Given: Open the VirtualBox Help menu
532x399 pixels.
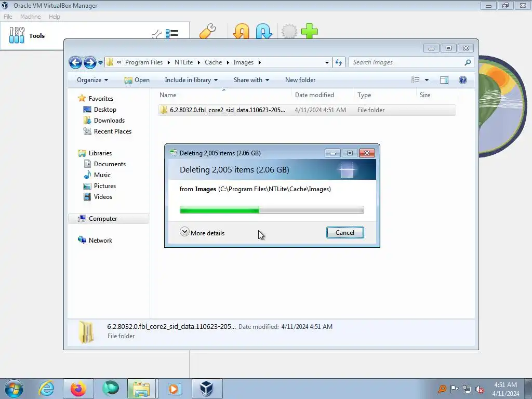Looking at the screenshot, I should coord(54,17).
